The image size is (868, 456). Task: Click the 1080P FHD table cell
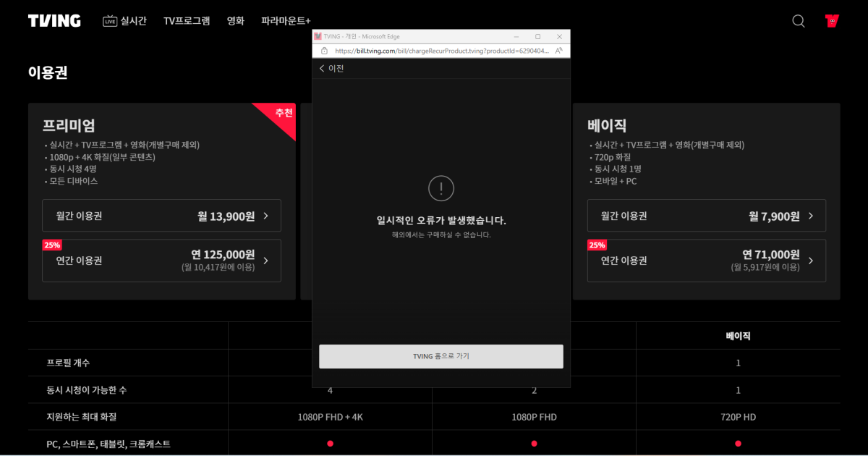coord(534,417)
